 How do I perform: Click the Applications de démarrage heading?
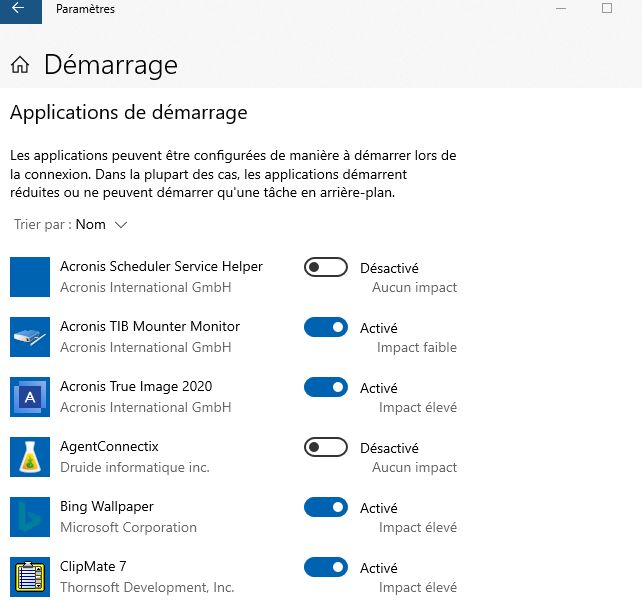[x=129, y=113]
